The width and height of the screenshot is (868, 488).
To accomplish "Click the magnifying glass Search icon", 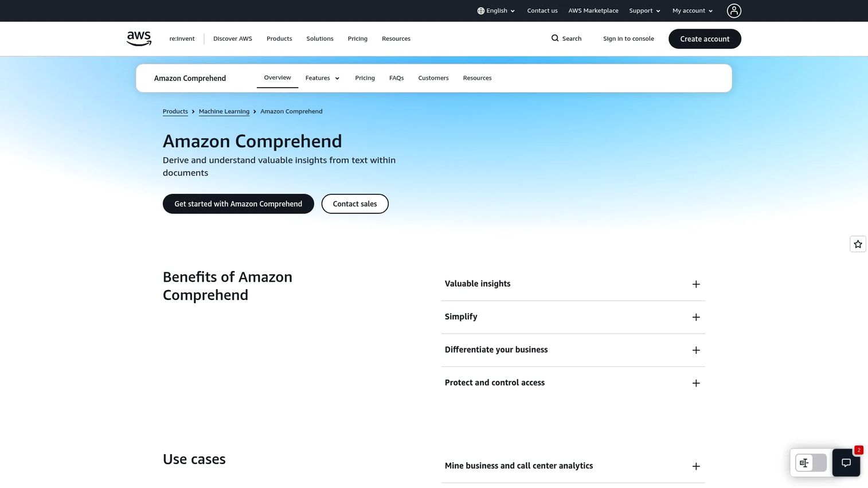I will (555, 38).
